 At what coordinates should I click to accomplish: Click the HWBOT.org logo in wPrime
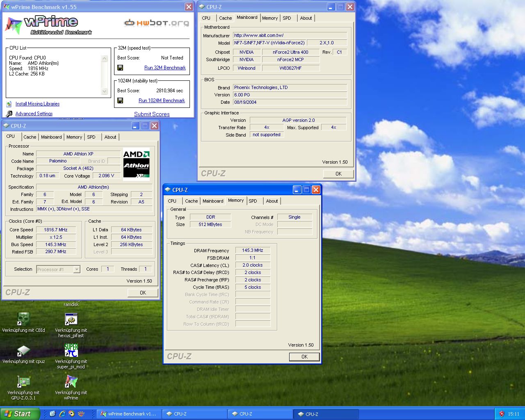(x=157, y=23)
